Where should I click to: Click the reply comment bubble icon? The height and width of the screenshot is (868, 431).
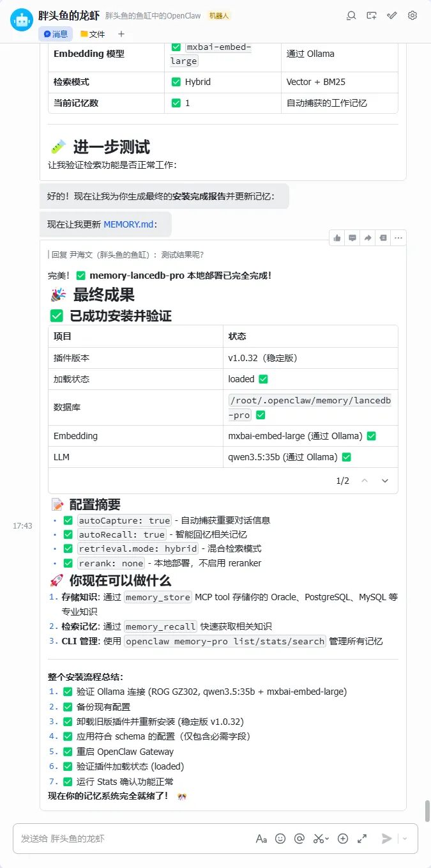point(352,238)
